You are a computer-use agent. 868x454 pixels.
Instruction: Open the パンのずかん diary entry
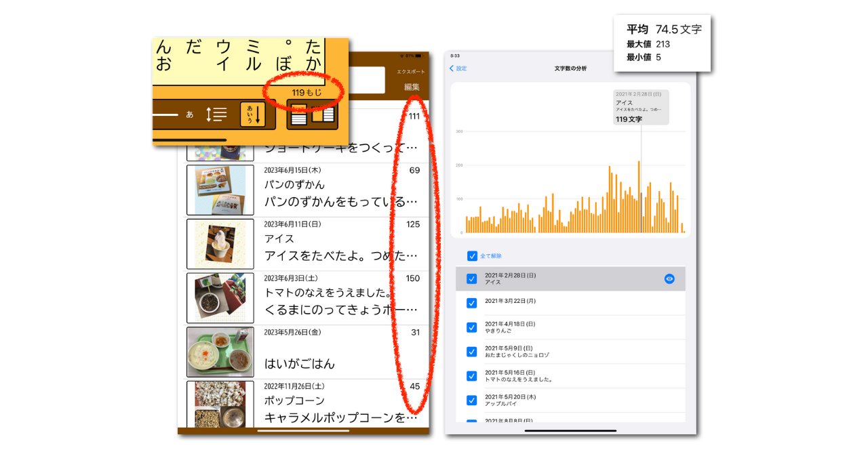click(x=339, y=190)
